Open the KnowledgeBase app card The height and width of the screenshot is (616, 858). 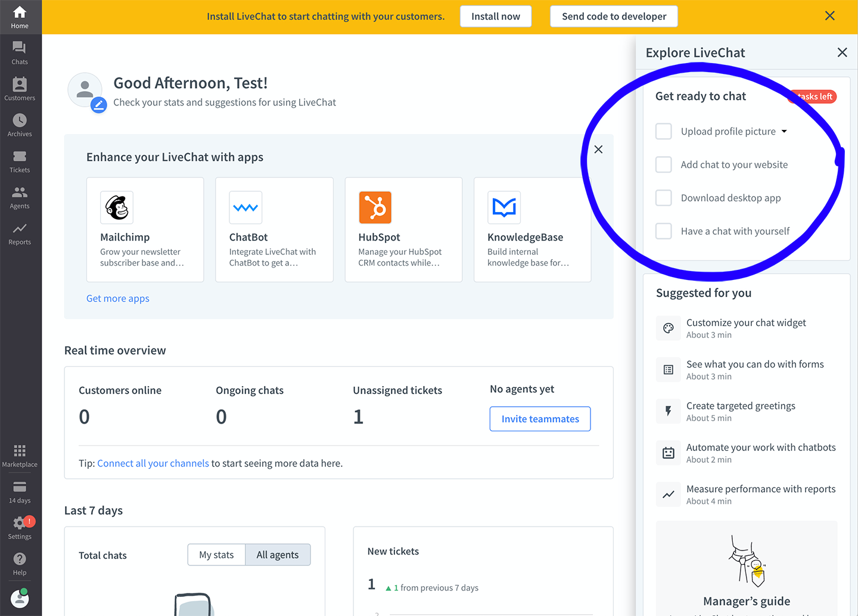point(532,229)
